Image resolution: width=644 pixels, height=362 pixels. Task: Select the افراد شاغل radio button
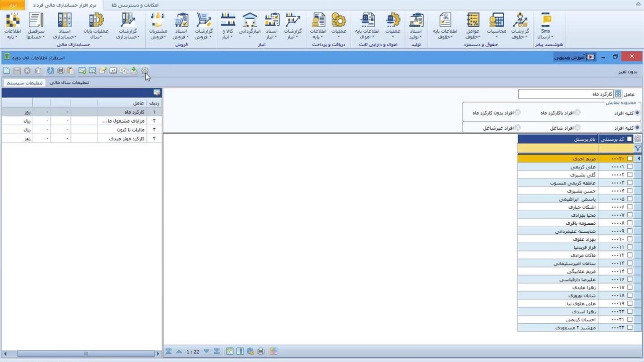click(x=577, y=128)
